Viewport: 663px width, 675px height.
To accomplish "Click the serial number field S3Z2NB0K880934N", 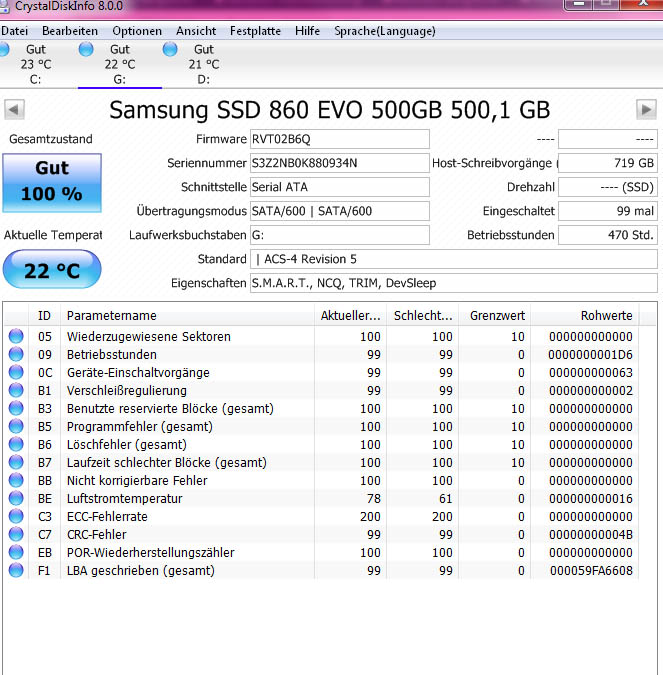I will tap(340, 163).
